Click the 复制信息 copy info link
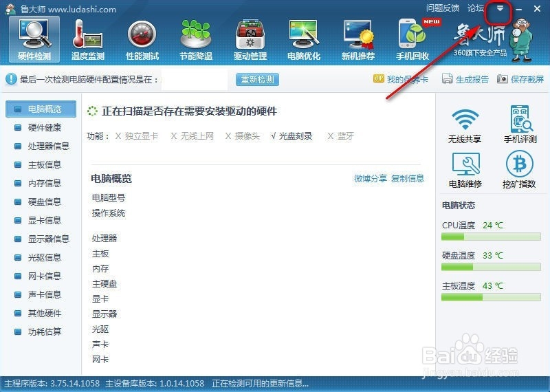This screenshot has height=392, width=550. pos(408,179)
